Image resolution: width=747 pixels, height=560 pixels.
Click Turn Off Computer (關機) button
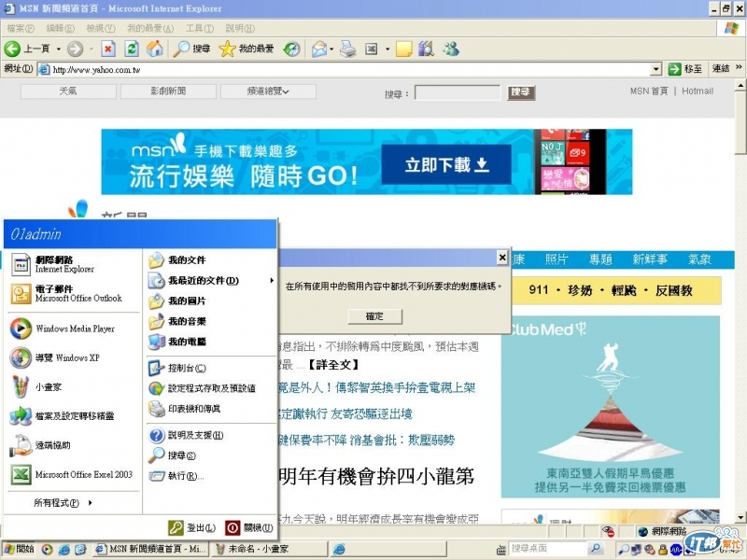click(x=249, y=527)
